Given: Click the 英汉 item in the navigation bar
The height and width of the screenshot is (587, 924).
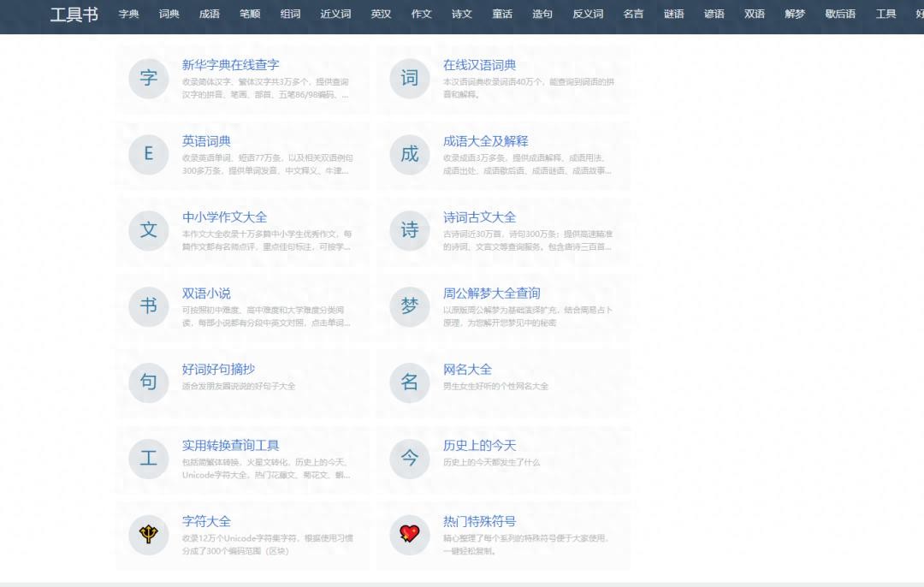Looking at the screenshot, I should click(381, 15).
